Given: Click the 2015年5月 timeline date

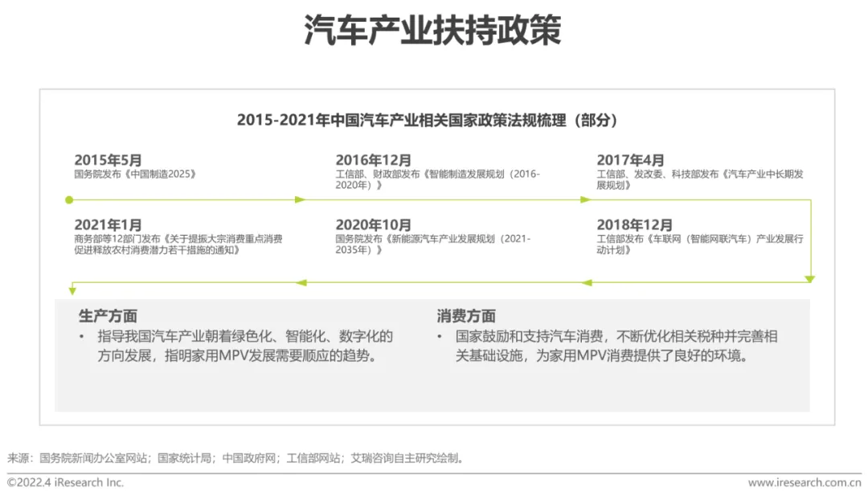Looking at the screenshot, I should pyautogui.click(x=108, y=160).
